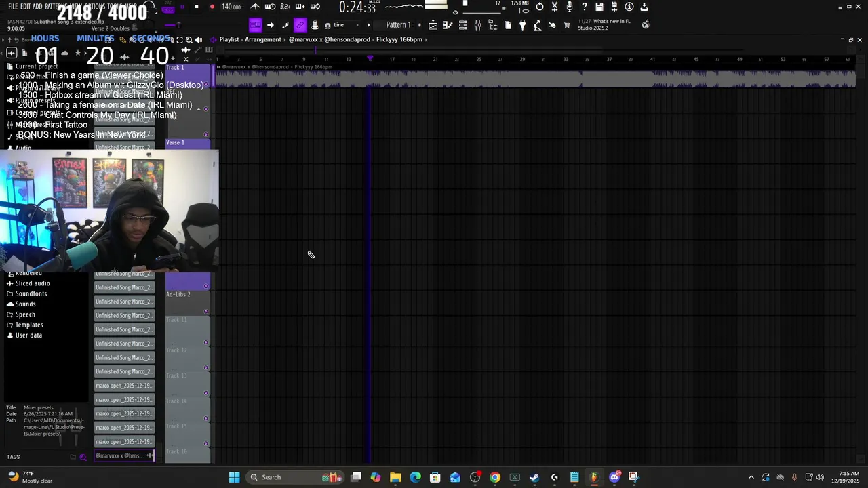Viewport: 868px width, 488px height.
Task: Open the User data folder
Action: [x=28, y=335]
